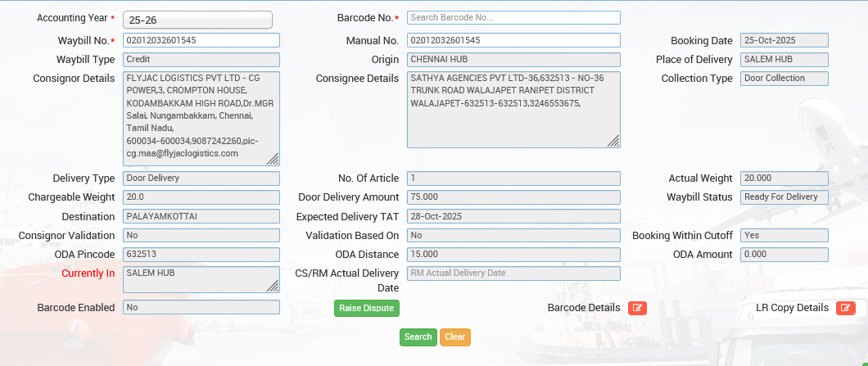
Task: Click the Search button
Action: pos(418,337)
